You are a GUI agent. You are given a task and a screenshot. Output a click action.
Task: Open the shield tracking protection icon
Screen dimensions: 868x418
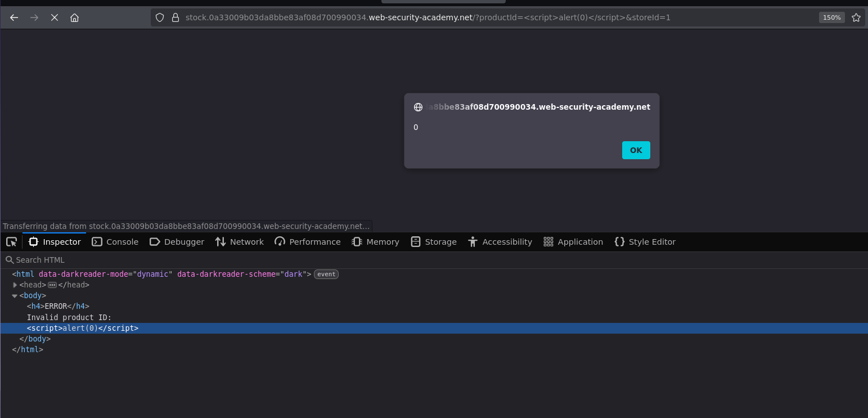(160, 17)
